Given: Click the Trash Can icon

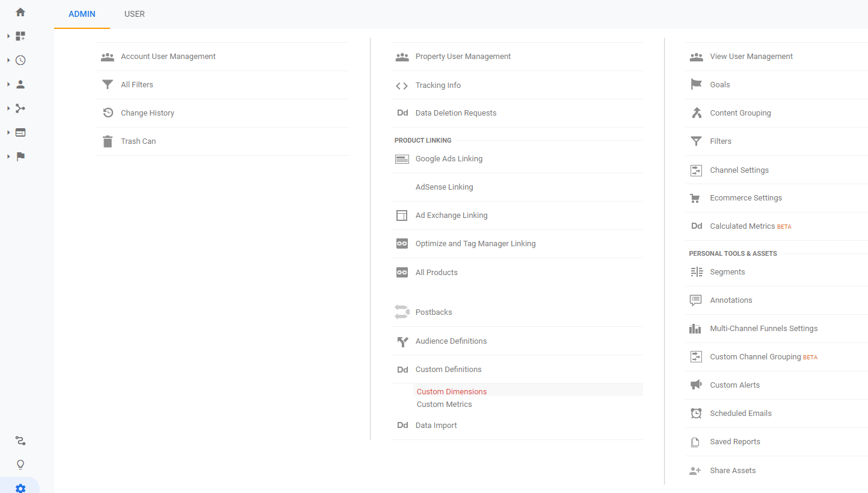Looking at the screenshot, I should click(107, 141).
